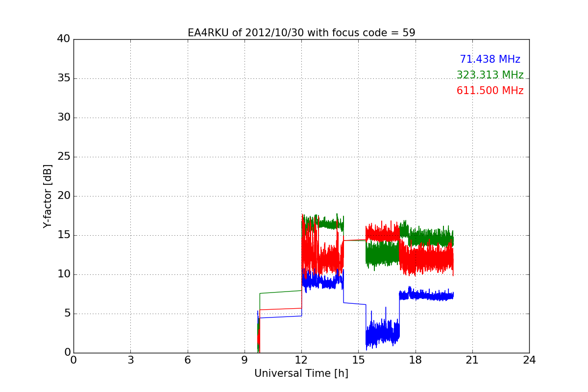Click the x-axis tick label '15'

[358, 360]
